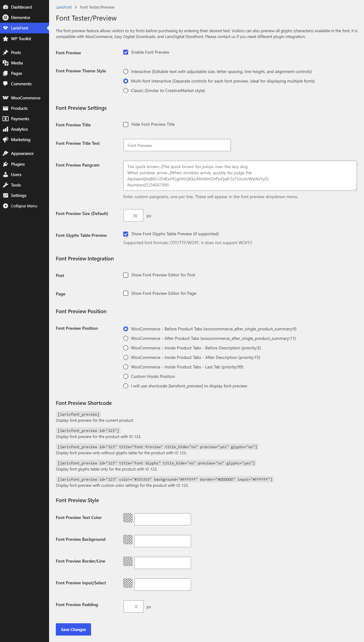Click the Font Preview Input/Select color input
Screen dimensions: 364x642
[163, 585]
